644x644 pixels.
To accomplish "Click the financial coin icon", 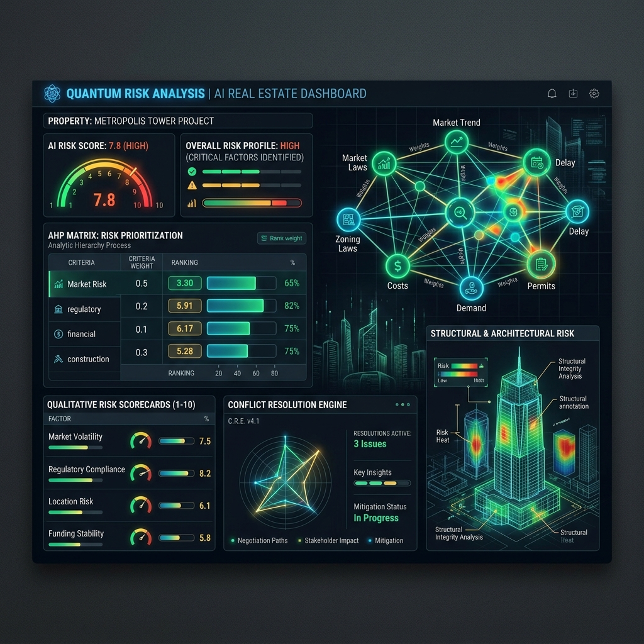I will tap(58, 334).
